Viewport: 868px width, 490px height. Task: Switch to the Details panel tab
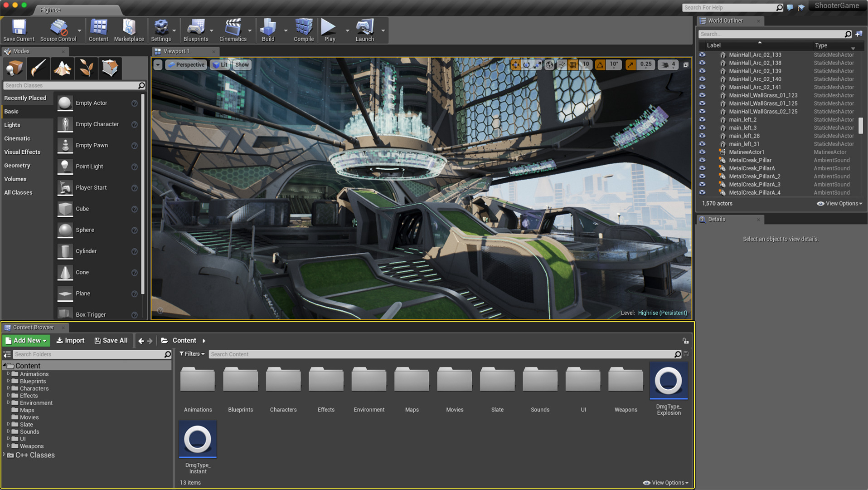click(x=717, y=219)
